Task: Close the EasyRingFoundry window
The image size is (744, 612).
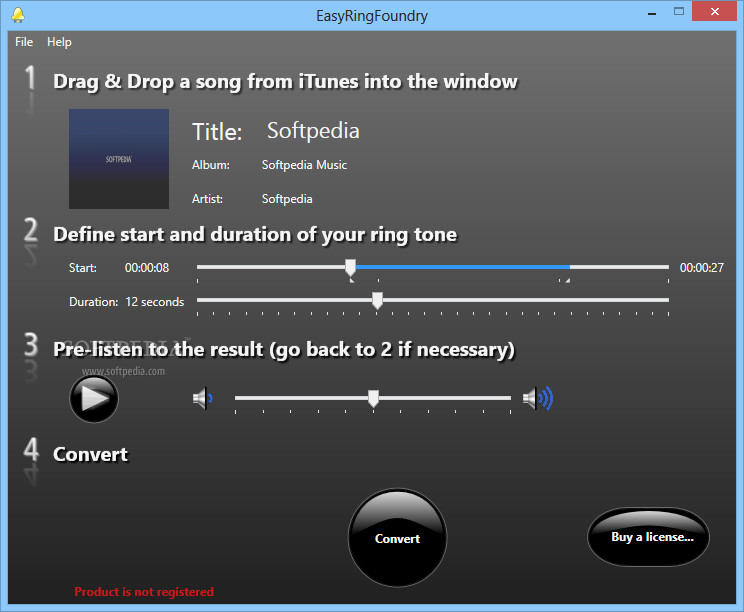Action: tap(715, 12)
